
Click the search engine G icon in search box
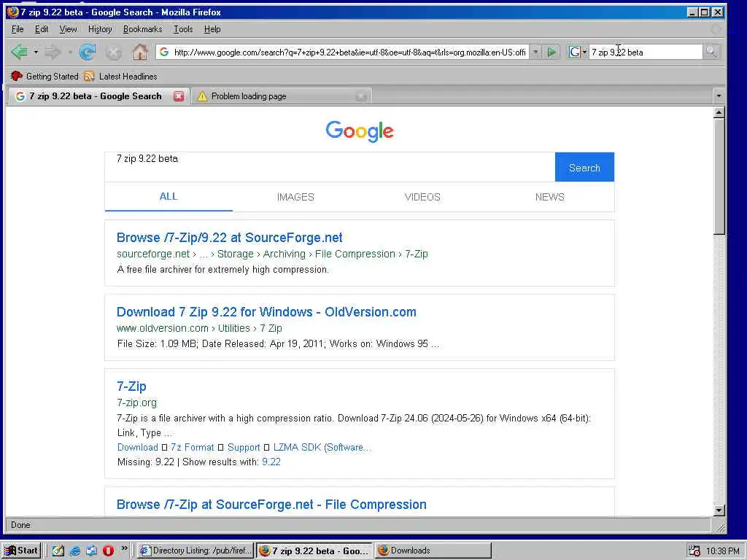575,52
